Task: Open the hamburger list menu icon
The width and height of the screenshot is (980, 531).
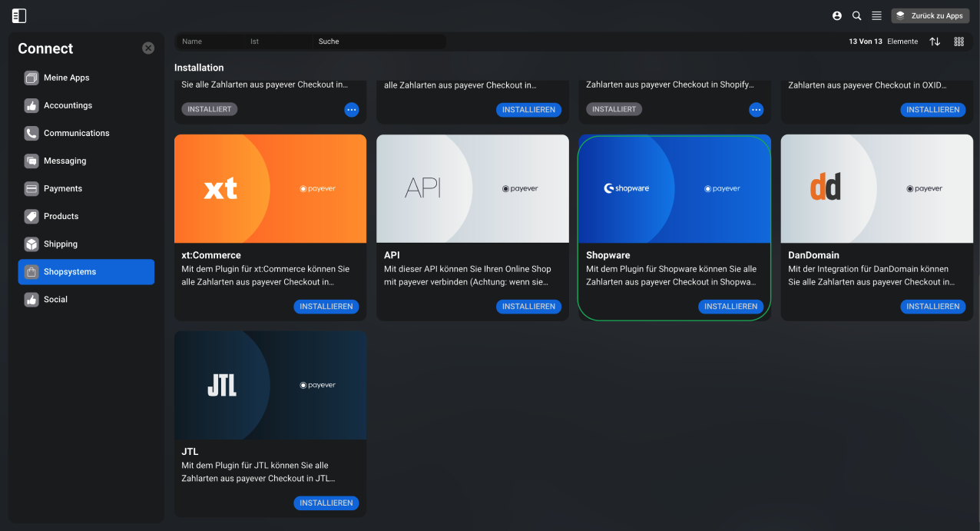Action: (x=876, y=15)
